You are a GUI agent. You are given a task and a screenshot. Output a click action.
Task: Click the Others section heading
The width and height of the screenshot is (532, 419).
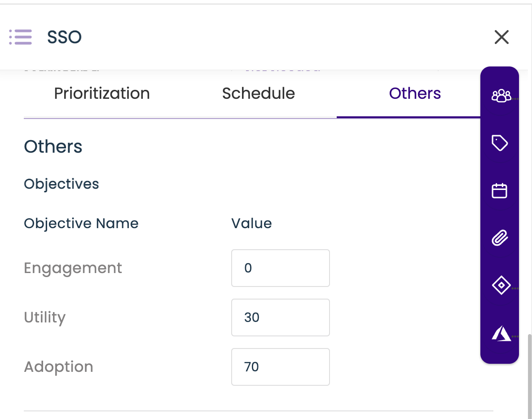pos(53,147)
